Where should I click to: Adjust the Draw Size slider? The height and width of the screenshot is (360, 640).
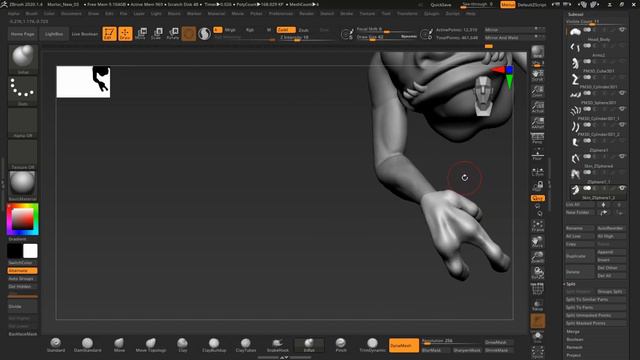387,37
